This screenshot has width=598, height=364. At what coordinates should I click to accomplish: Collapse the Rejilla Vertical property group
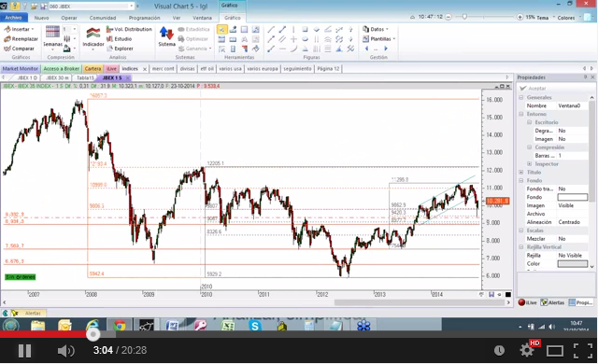coord(521,247)
